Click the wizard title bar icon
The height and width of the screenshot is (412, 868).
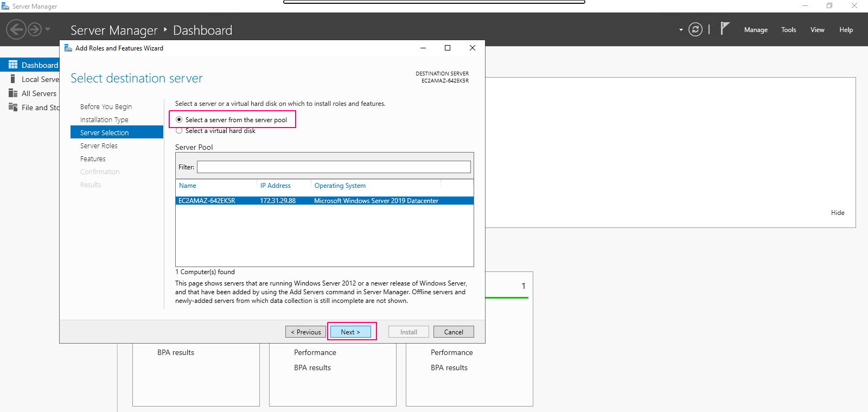click(68, 48)
